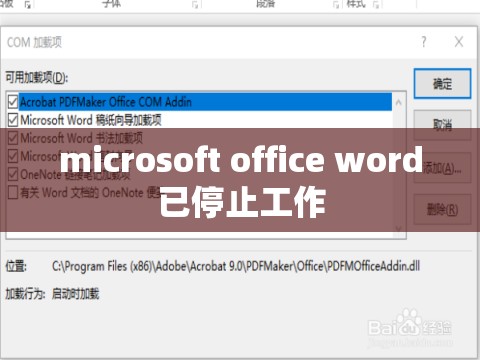The image size is (480, 360).
Task: Click the 启动时加载 load behavior text
Action: point(76,294)
